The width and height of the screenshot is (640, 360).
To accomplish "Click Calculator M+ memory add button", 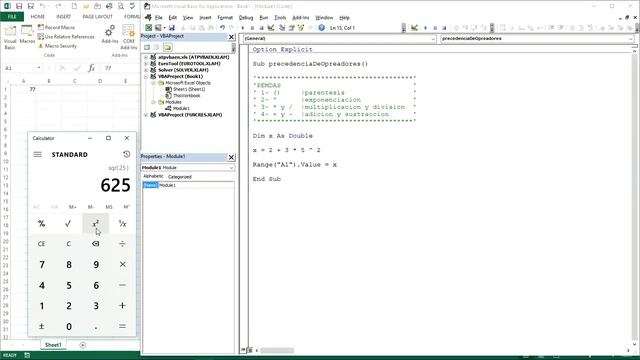I will (x=73, y=207).
